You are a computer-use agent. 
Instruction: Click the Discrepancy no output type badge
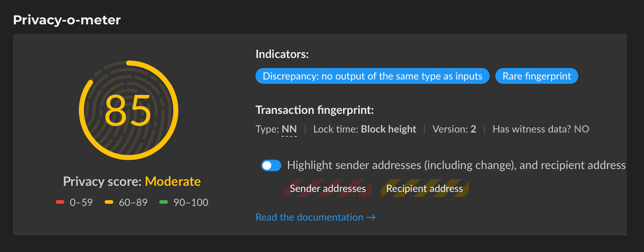[372, 76]
